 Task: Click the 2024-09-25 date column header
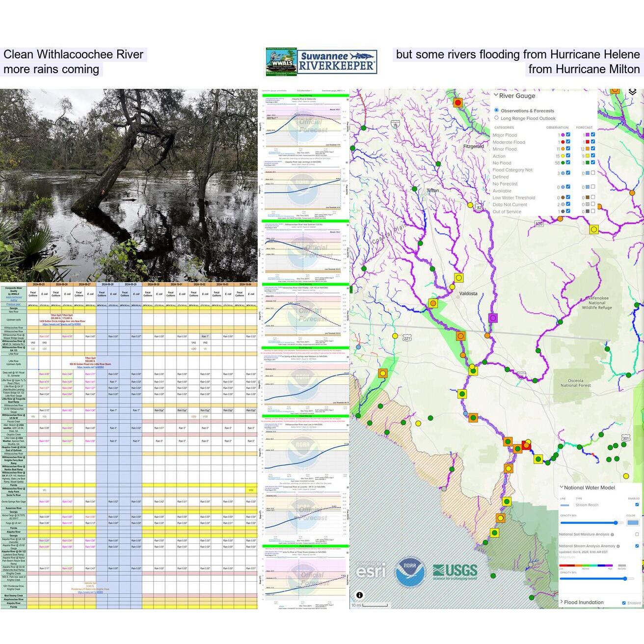39,284
